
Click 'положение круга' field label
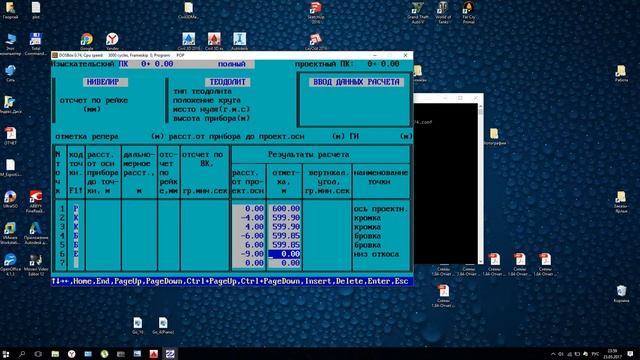click(207, 100)
